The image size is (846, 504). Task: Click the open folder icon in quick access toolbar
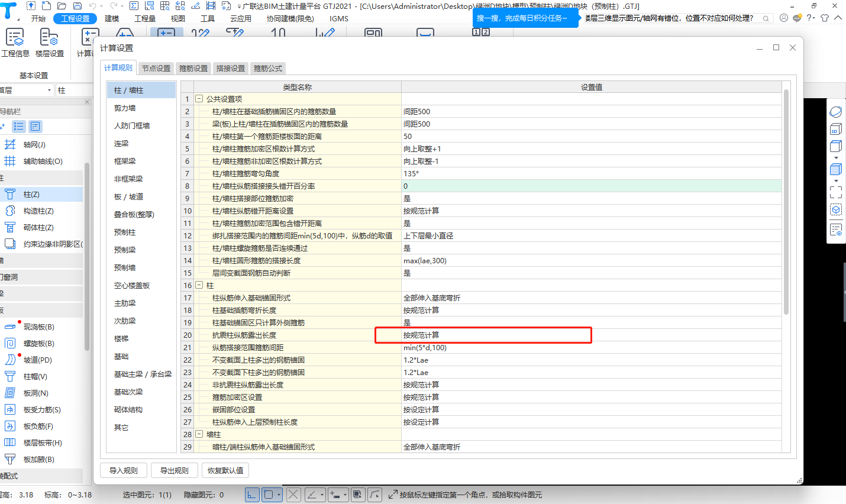point(62,6)
